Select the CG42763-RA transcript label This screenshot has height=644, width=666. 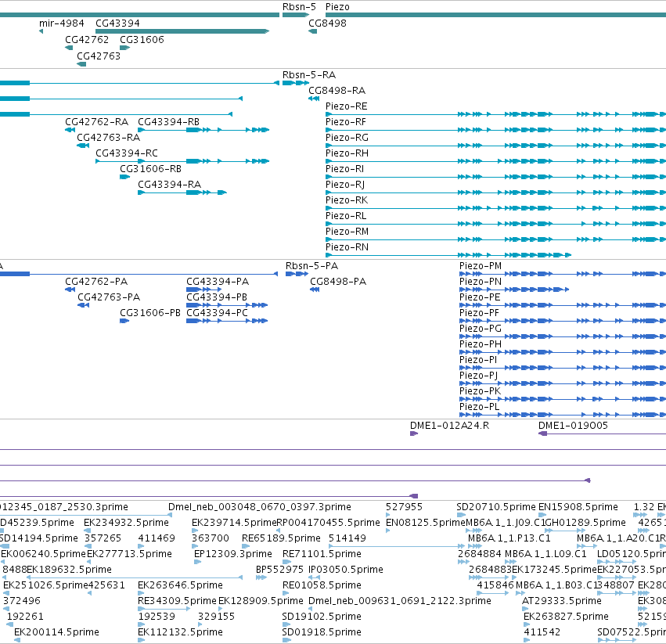click(108, 138)
